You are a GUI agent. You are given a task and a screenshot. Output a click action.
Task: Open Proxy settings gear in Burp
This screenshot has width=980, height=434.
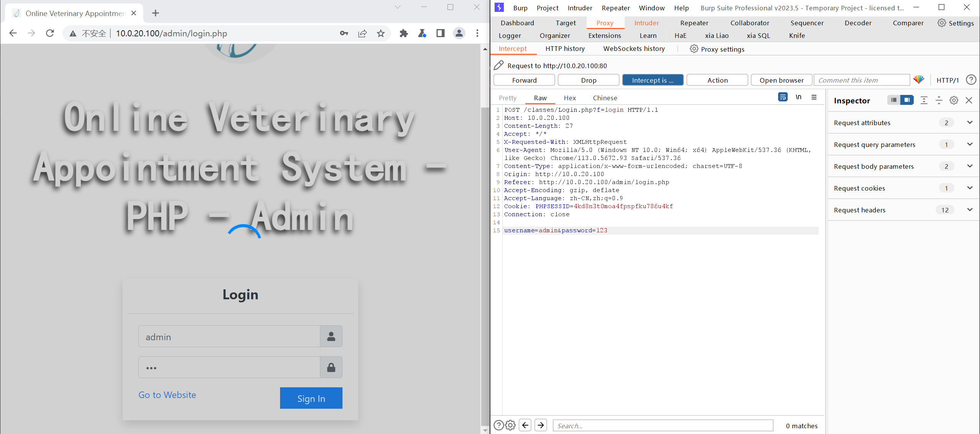[694, 49]
